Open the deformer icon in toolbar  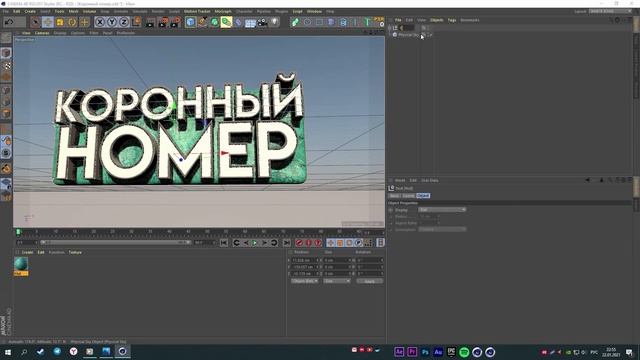pyautogui.click(x=238, y=22)
